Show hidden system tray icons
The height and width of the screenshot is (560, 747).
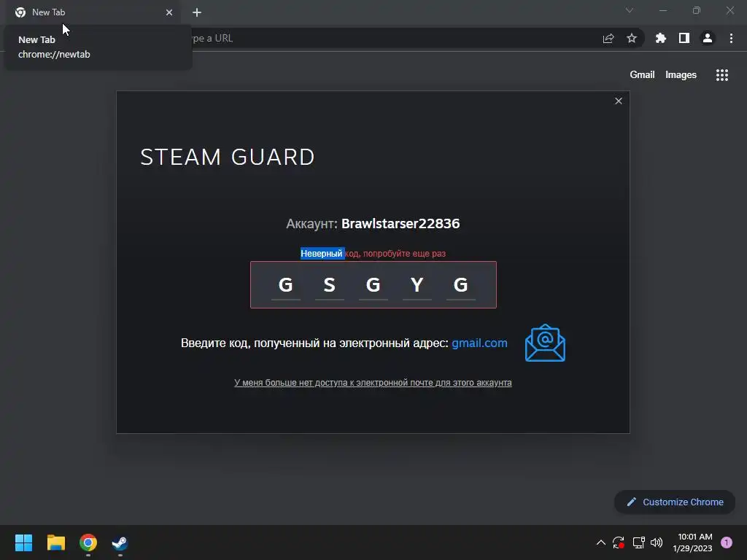[601, 542]
